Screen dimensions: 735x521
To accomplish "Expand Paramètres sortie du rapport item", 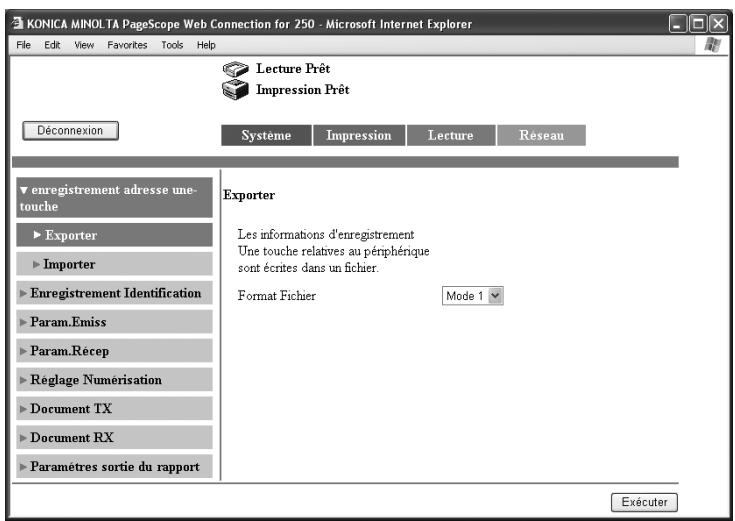I will tap(114, 467).
